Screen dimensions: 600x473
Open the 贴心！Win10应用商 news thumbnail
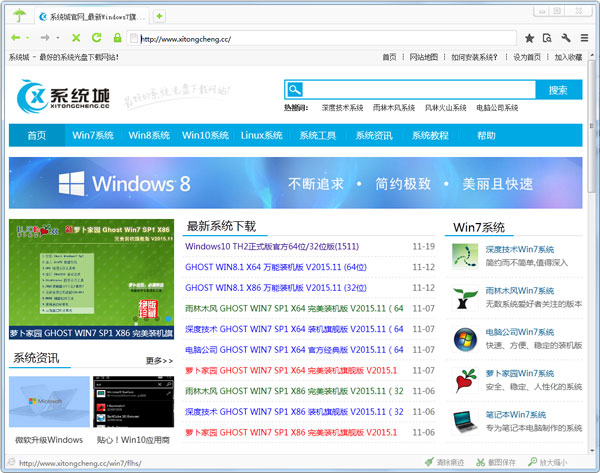(134, 402)
